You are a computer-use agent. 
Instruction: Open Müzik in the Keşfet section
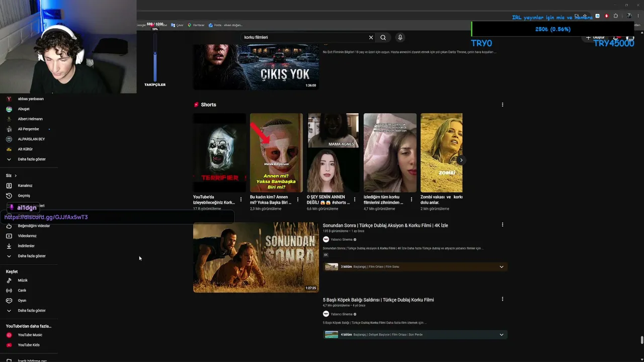click(x=23, y=280)
